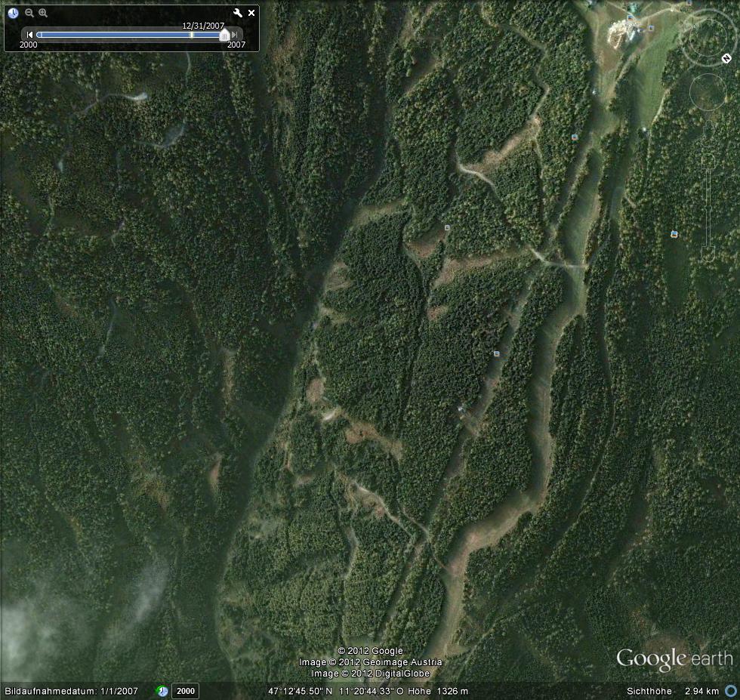The height and width of the screenshot is (700, 740).
Task: Click the time slider thumb handle
Action: coord(224,35)
